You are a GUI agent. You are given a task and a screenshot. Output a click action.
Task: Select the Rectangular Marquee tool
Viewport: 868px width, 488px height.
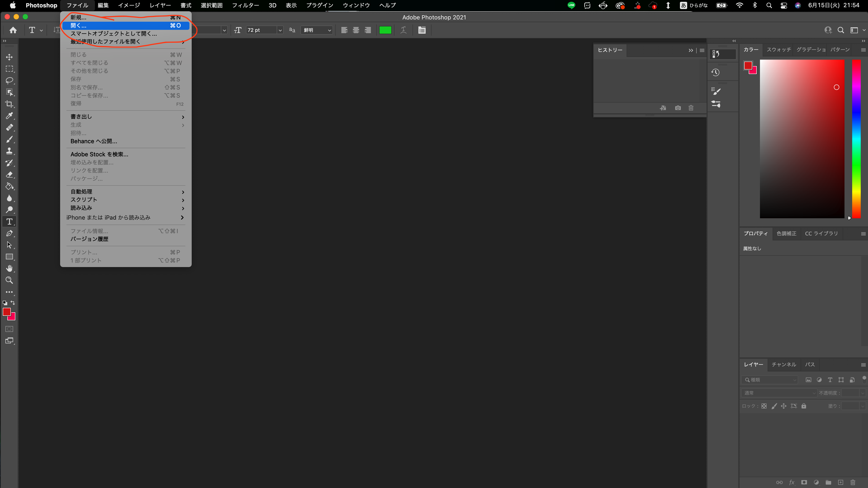[9, 69]
